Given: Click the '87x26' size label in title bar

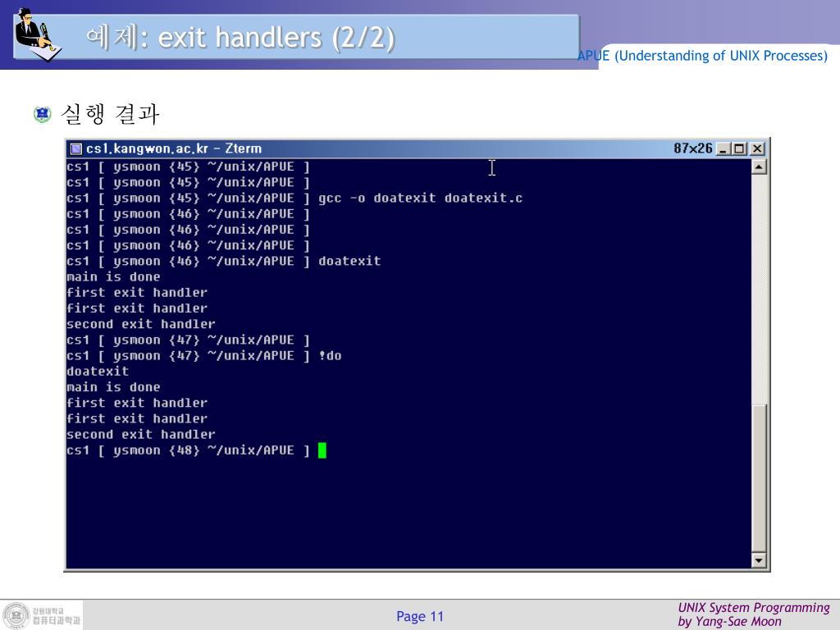Looking at the screenshot, I should 692,148.
